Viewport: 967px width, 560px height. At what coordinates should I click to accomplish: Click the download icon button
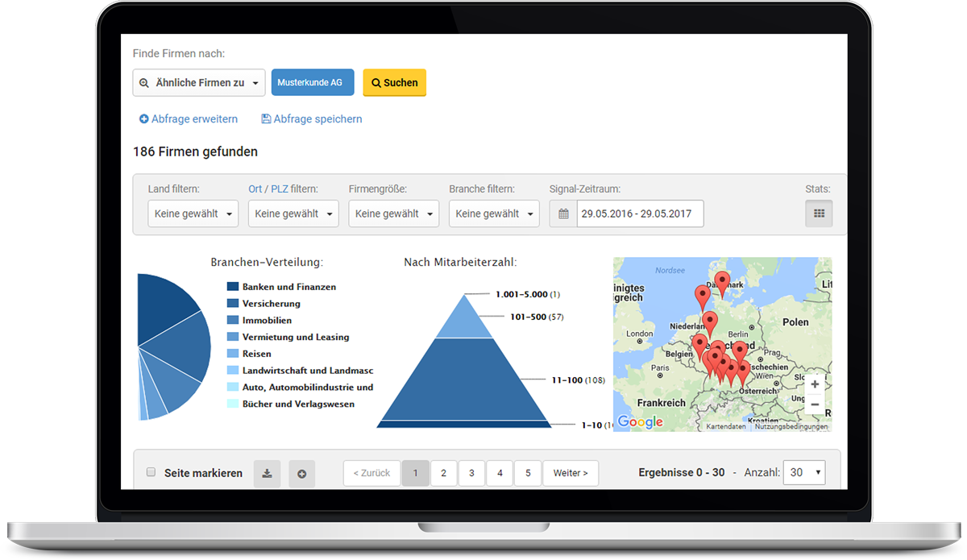(267, 474)
